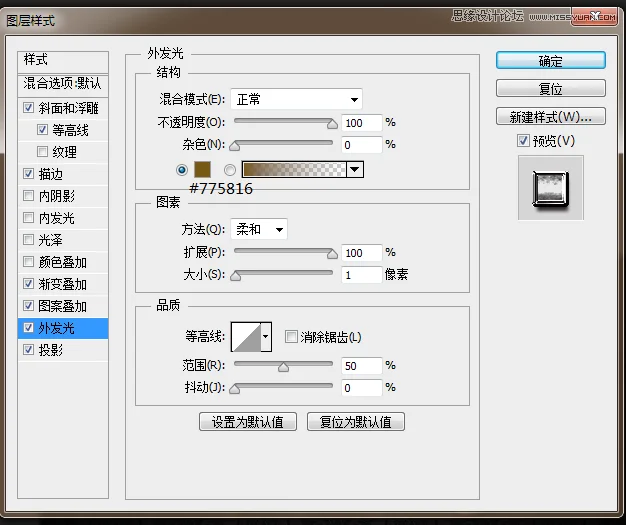Uncheck 外发光 checkbox
The width and height of the screenshot is (626, 525).
point(28,328)
